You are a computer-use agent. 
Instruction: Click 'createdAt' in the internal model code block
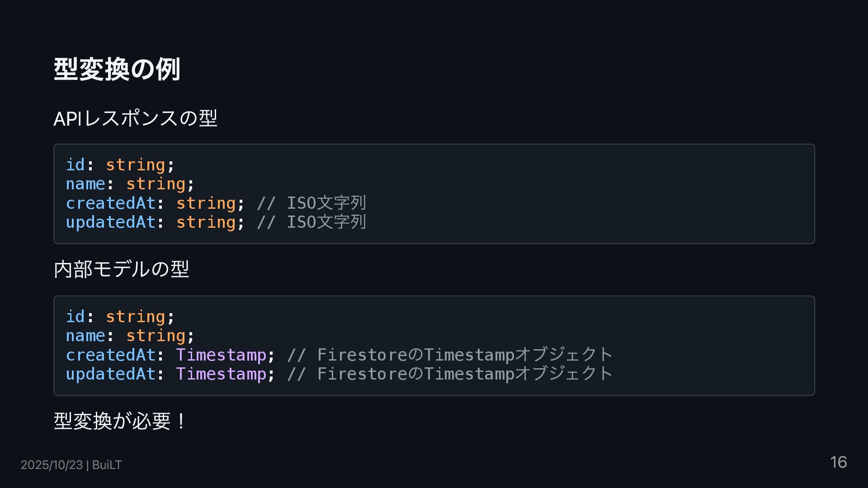click(110, 355)
